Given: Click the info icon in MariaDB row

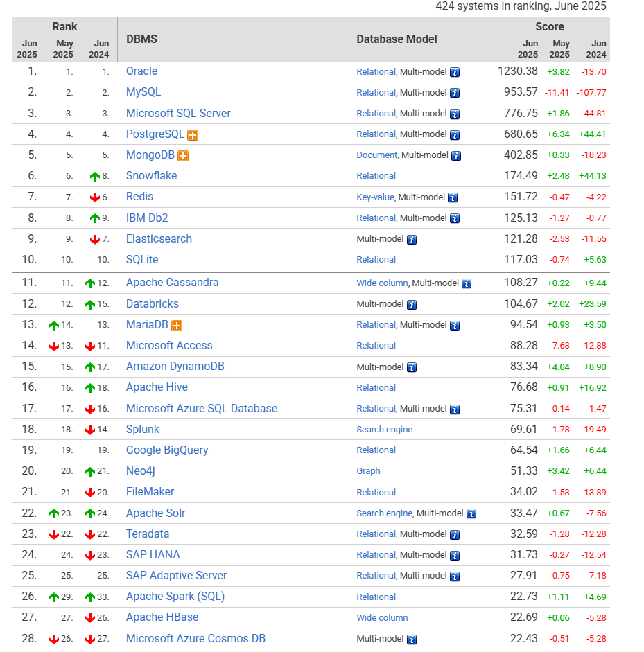Looking at the screenshot, I should (455, 326).
